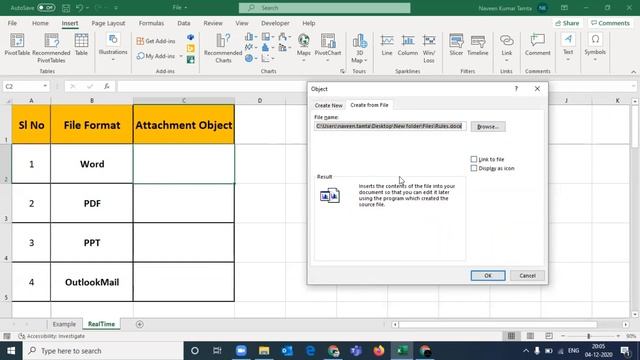Collapse the ribbon with the chevron
Image resolution: width=640 pixels, height=360 pixels.
(x=633, y=72)
